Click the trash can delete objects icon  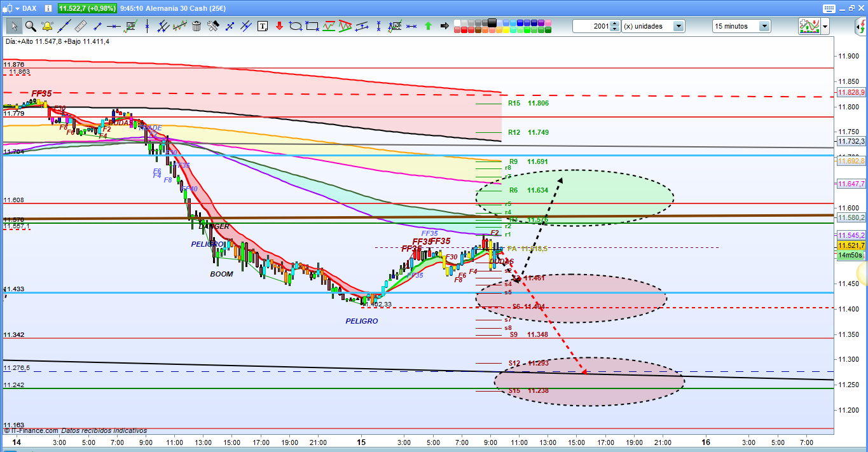point(196,26)
